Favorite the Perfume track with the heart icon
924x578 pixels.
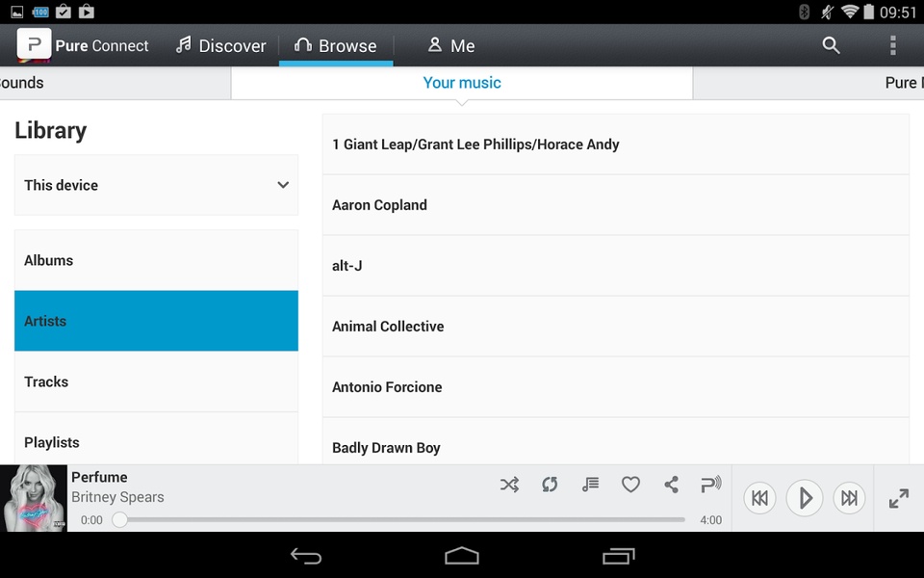[630, 485]
